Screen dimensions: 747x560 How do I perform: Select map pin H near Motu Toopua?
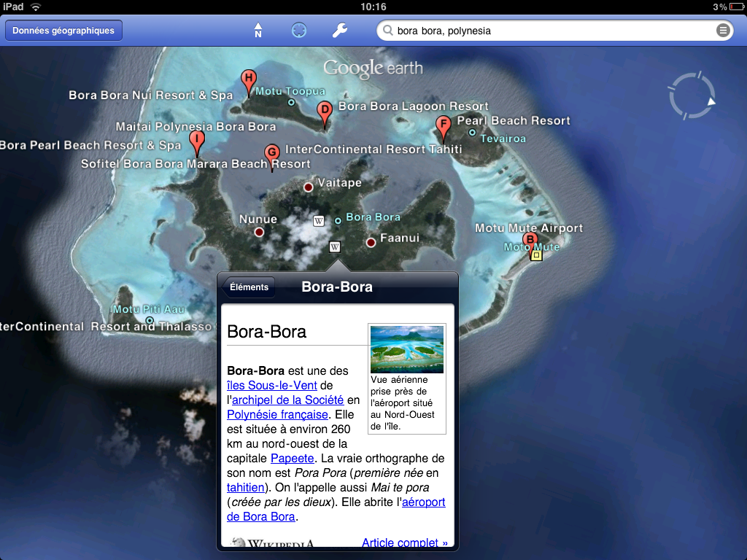click(x=248, y=82)
